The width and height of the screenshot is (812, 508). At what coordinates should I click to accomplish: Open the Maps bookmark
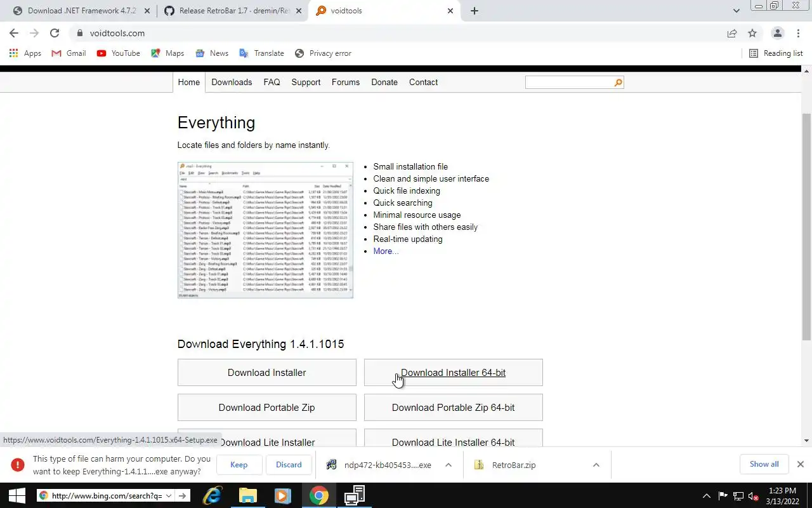point(167,53)
